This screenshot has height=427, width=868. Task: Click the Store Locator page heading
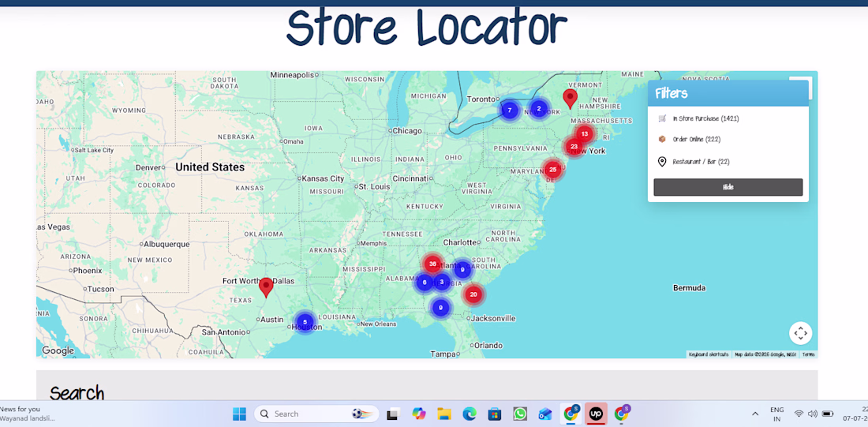[x=427, y=27]
